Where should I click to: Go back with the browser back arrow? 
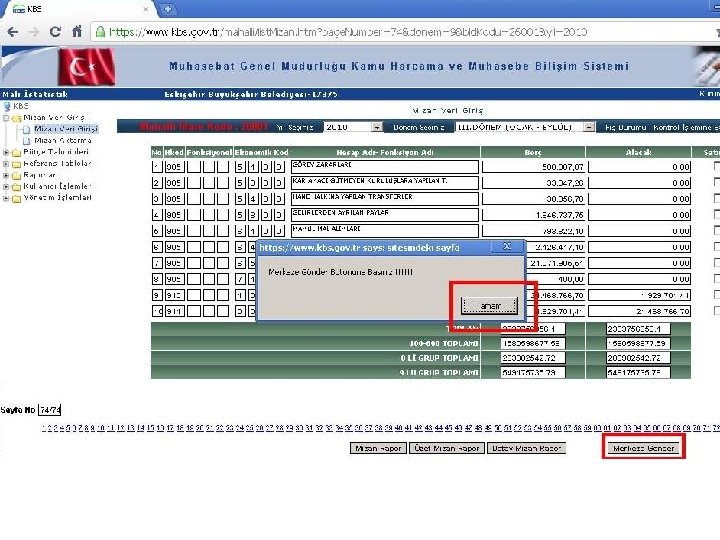pyautogui.click(x=13, y=32)
